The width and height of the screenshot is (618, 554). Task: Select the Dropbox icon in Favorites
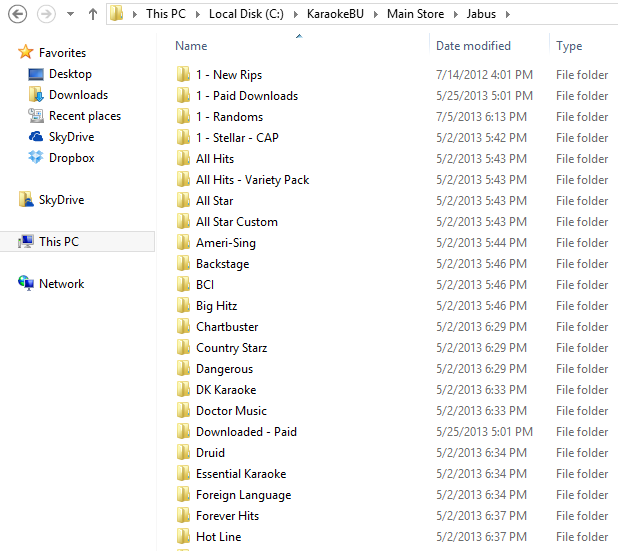coord(36,158)
